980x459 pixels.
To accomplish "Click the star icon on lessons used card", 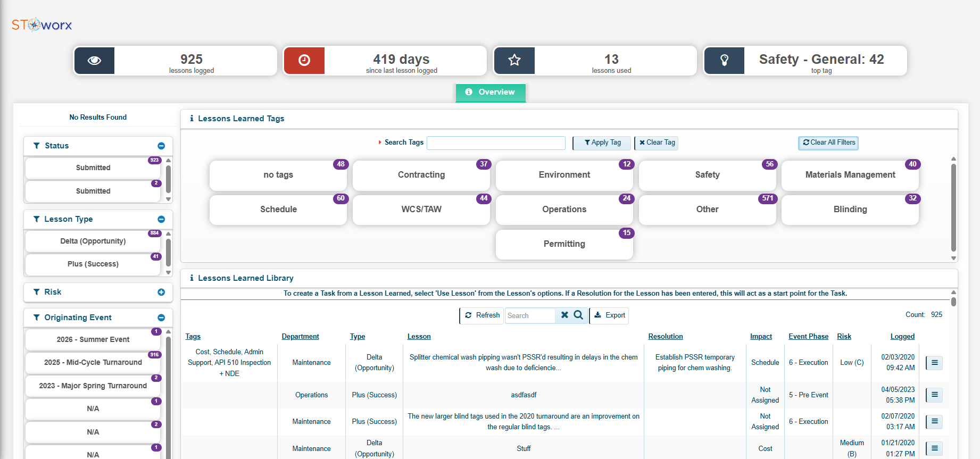I will [x=514, y=61].
